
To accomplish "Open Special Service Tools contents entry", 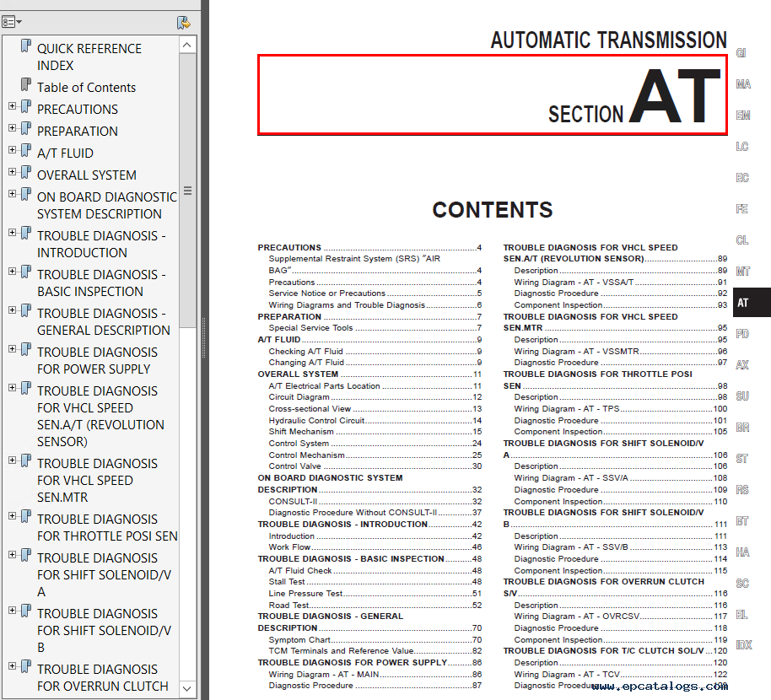I will [x=375, y=328].
